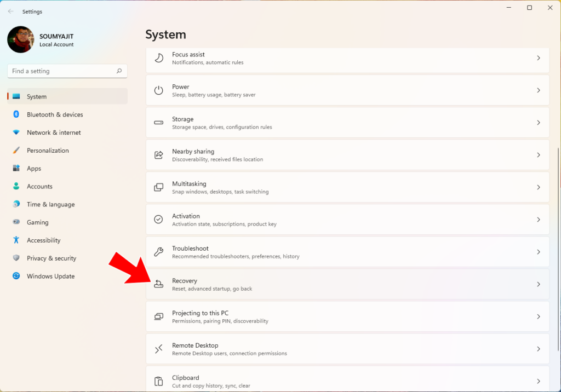Click the back arrow in title bar
561x392 pixels.
pos(11,11)
